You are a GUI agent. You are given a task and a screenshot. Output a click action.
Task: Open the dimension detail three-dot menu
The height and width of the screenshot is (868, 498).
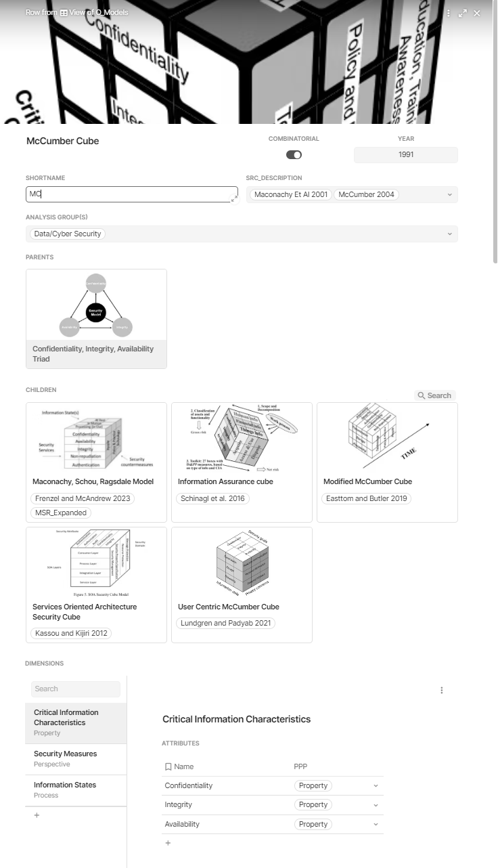click(442, 690)
